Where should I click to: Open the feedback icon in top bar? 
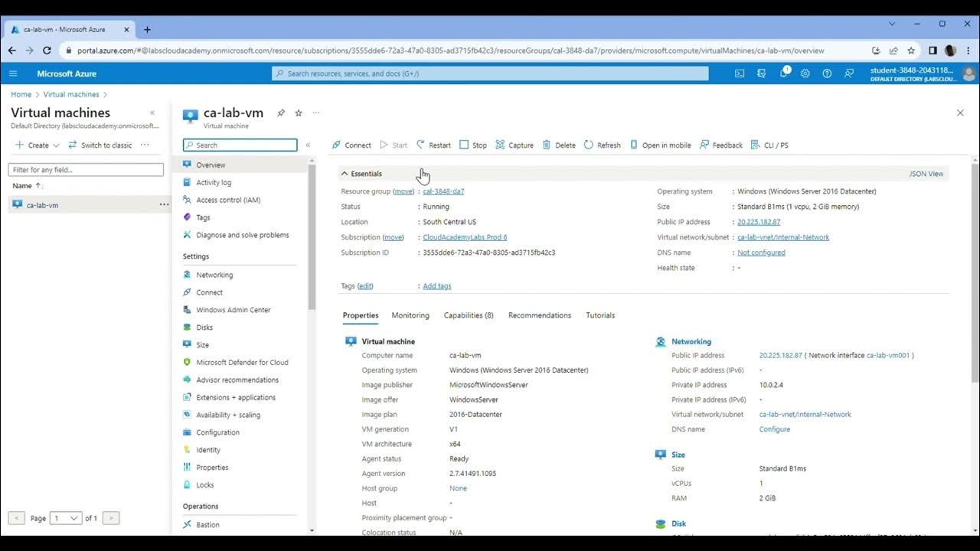(849, 73)
